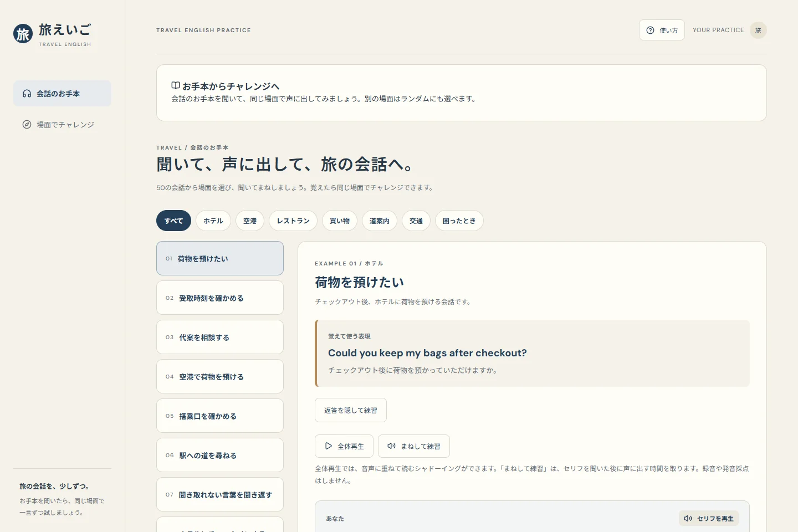
Task: Filter conversations by 道案内
Action: (380, 221)
